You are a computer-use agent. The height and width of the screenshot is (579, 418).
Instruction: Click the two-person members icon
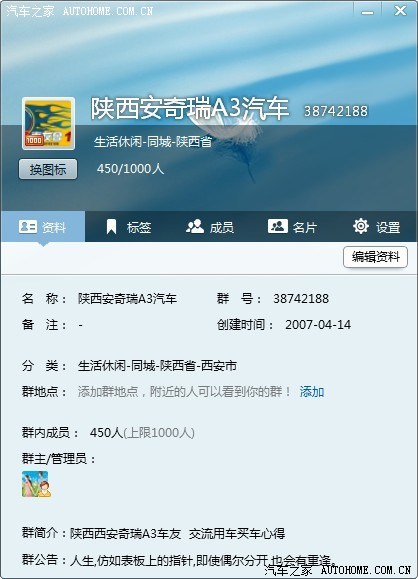click(195, 226)
